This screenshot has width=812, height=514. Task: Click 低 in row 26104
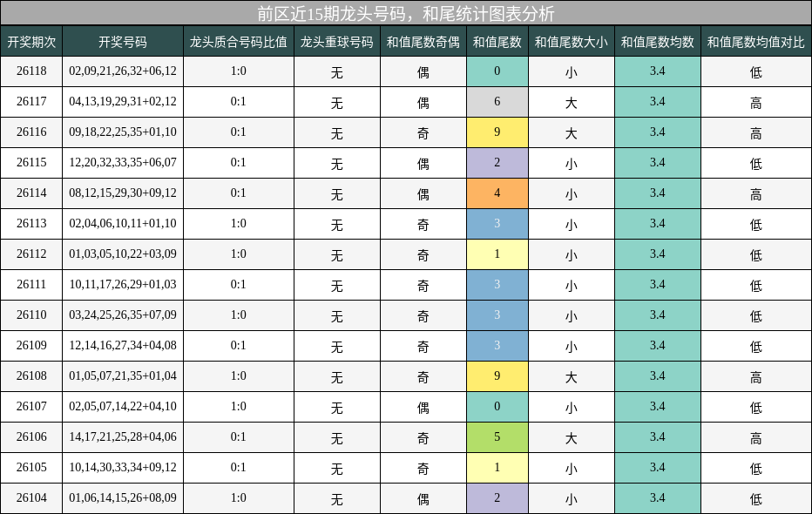[756, 499]
